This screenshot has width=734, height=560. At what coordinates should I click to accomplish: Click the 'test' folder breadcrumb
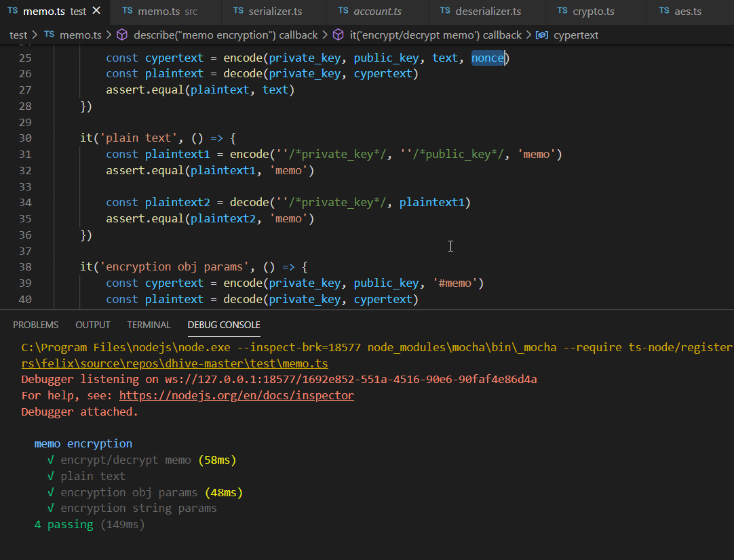coord(18,35)
